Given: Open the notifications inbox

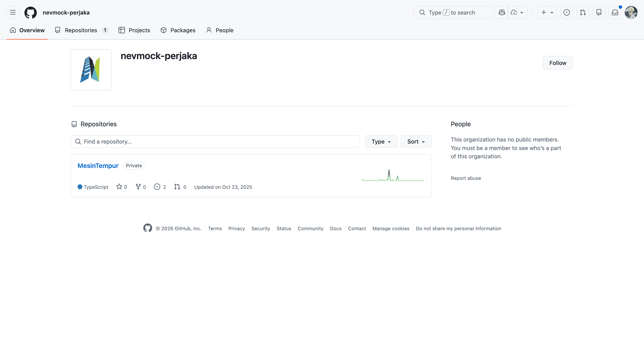Looking at the screenshot, I should point(615,13).
